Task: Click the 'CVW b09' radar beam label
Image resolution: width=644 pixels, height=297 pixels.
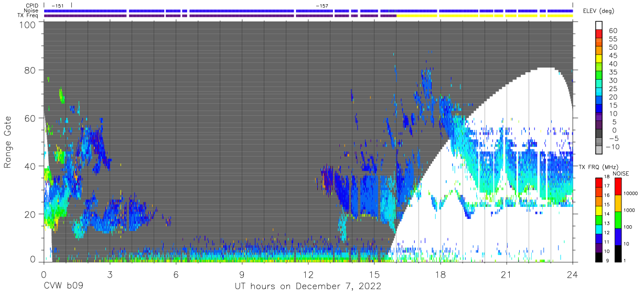Action: pyautogui.click(x=63, y=287)
